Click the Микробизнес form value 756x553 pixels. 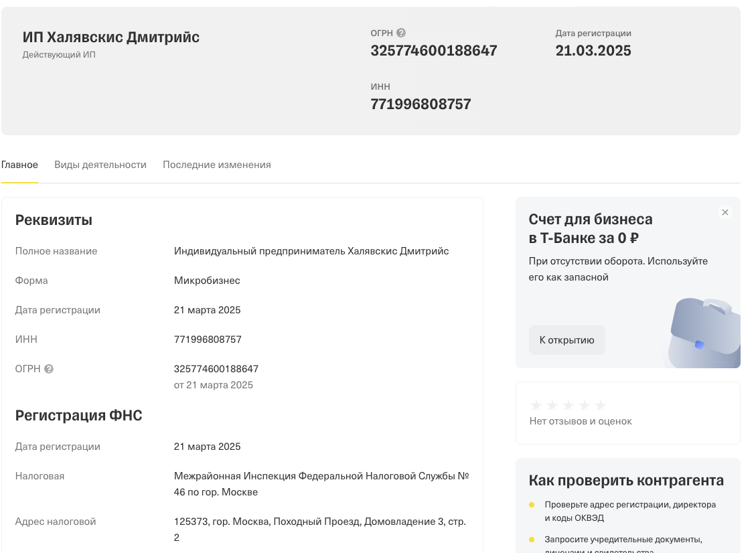pyautogui.click(x=207, y=281)
